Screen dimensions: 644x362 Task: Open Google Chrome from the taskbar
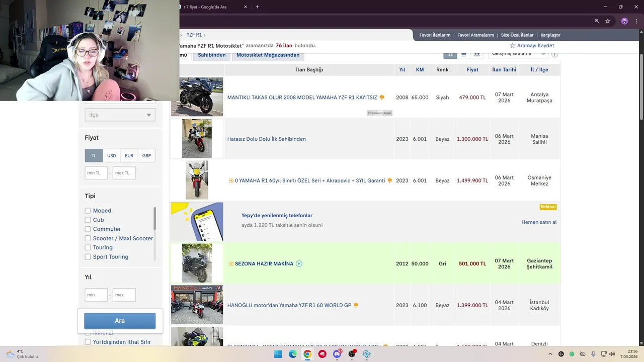[x=307, y=354]
